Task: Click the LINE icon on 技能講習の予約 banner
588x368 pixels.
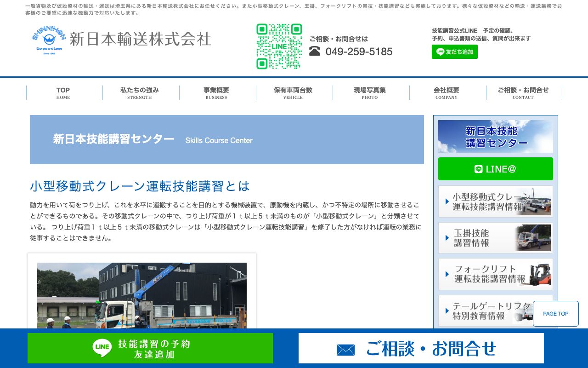Action: tap(102, 348)
